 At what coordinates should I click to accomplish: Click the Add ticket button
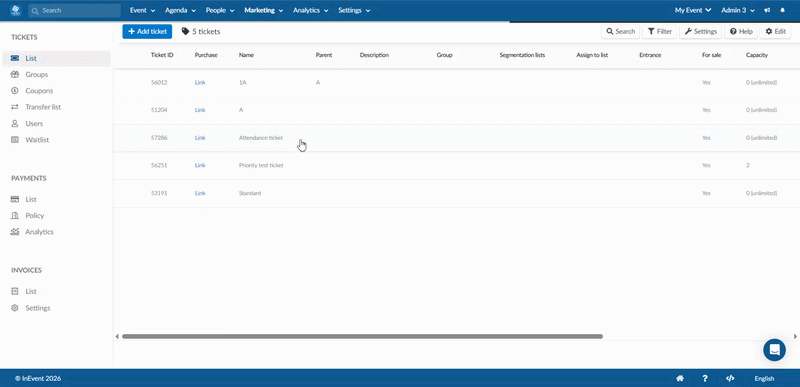147,32
